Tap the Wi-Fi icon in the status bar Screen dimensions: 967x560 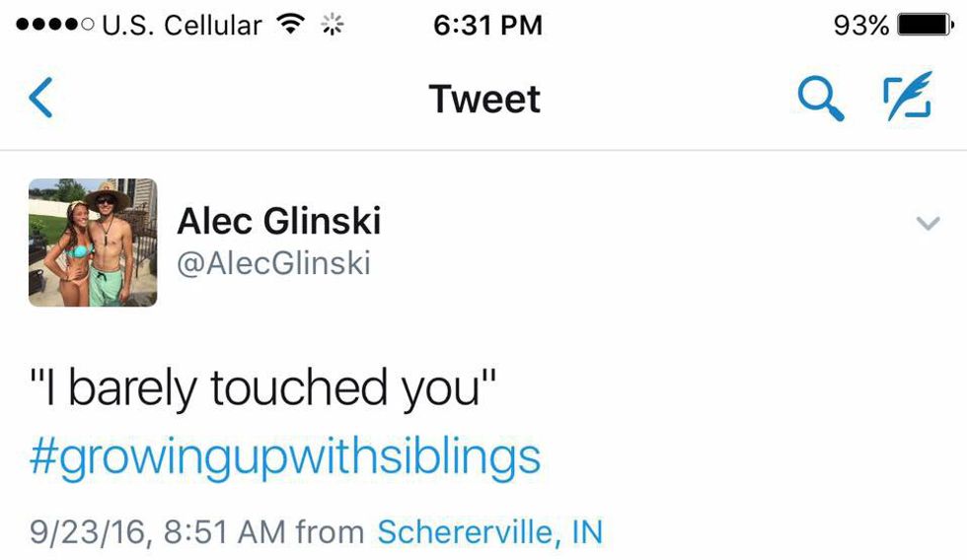pyautogui.click(x=290, y=25)
